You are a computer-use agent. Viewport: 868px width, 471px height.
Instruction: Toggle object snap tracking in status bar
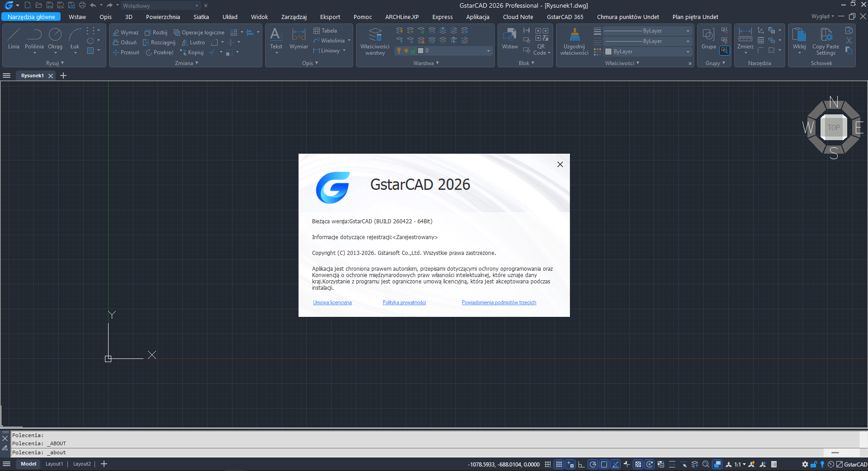click(x=616, y=464)
